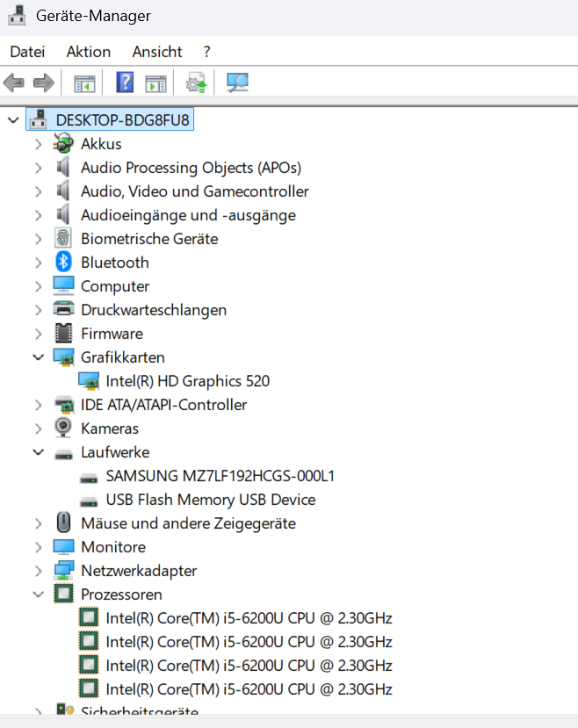Viewport: 578px width, 728px height.
Task: Collapse the Prozessoren category
Action: (x=38, y=595)
